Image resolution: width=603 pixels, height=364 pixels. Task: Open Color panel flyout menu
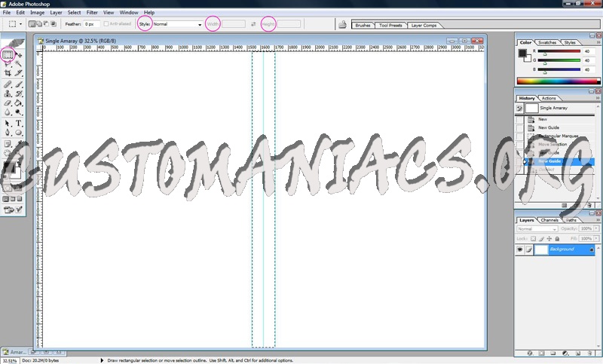[x=598, y=42]
